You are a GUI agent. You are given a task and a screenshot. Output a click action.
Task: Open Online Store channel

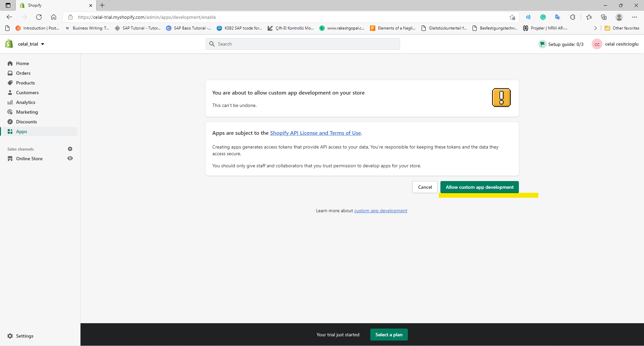[29, 159]
